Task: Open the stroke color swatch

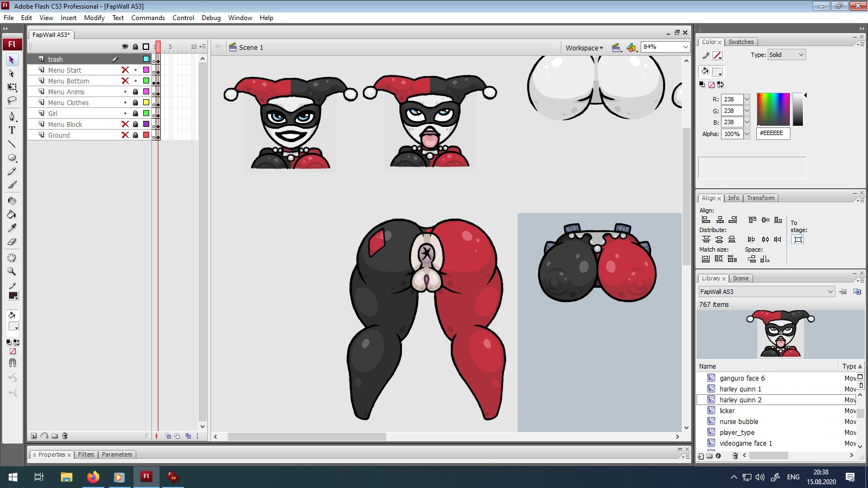Action: point(717,55)
